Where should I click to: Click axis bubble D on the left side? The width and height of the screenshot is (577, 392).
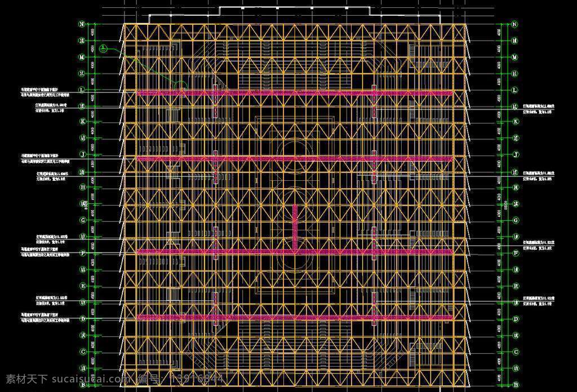point(83,319)
